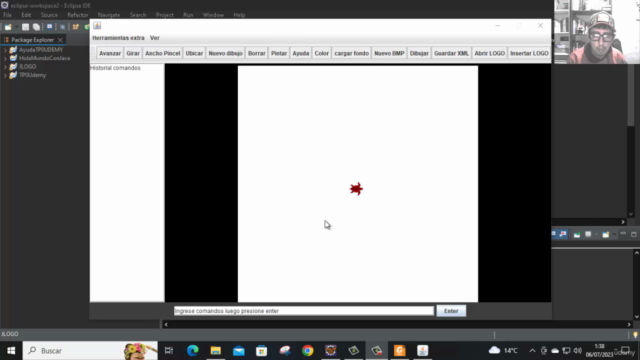Click the Ubicar button

(x=194, y=53)
